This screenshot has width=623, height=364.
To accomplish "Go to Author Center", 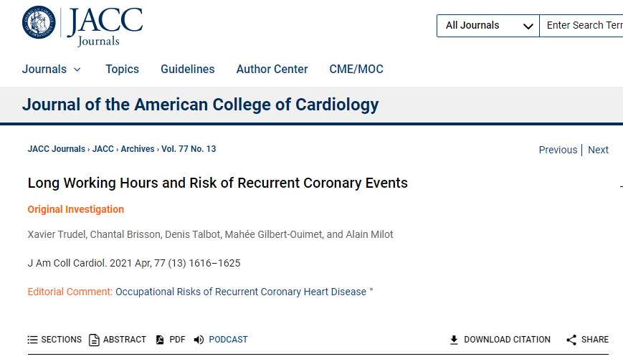I will pos(272,69).
